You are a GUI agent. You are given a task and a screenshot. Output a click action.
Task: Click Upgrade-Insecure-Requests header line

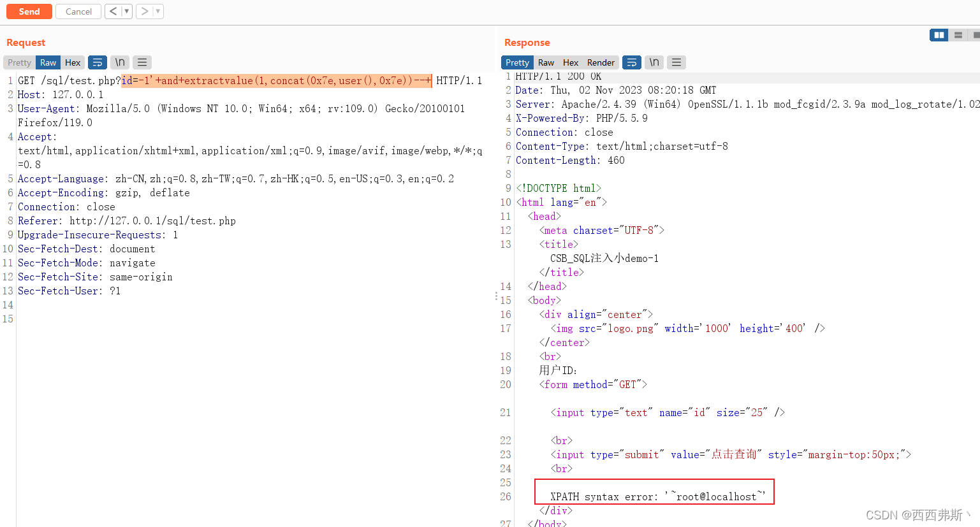[x=98, y=235]
